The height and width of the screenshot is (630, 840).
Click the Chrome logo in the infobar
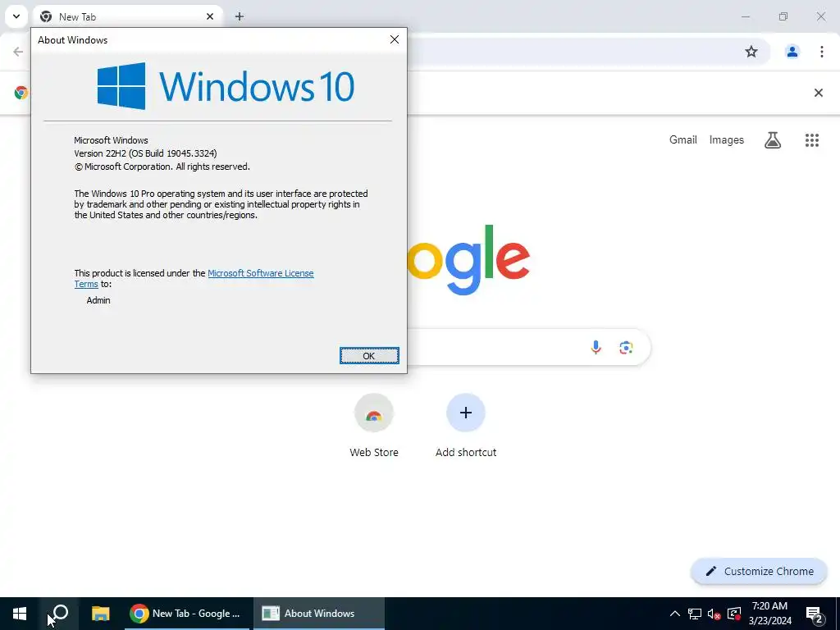[x=21, y=93]
